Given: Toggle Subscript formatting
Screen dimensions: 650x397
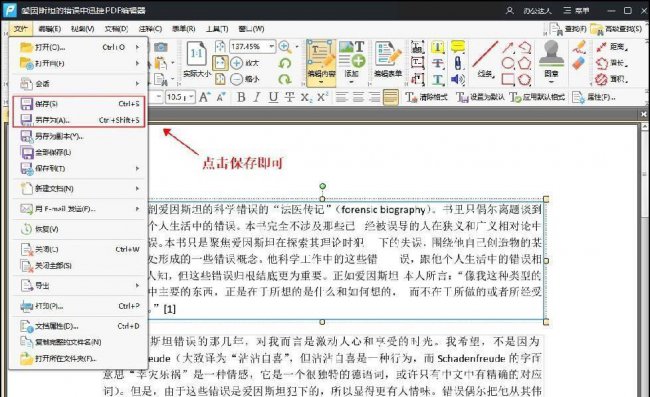Looking at the screenshot, I should coord(306,97).
